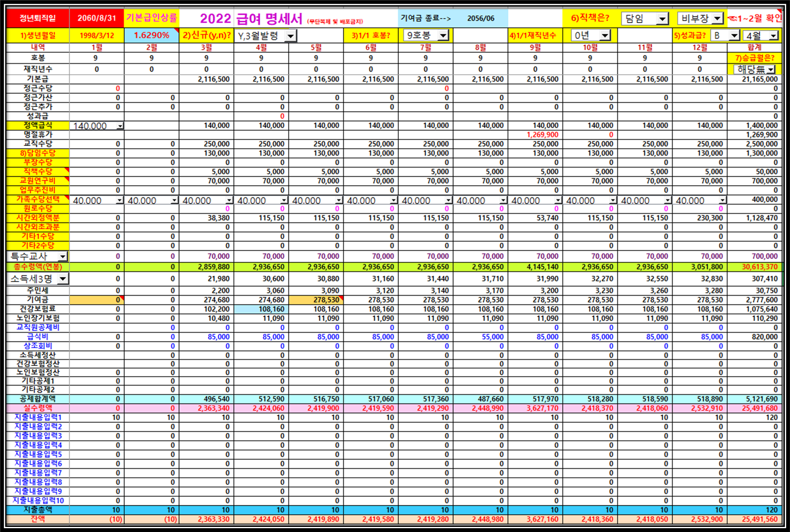
Task: Select the 1.6290% base raise rate cell
Action: [x=151, y=36]
